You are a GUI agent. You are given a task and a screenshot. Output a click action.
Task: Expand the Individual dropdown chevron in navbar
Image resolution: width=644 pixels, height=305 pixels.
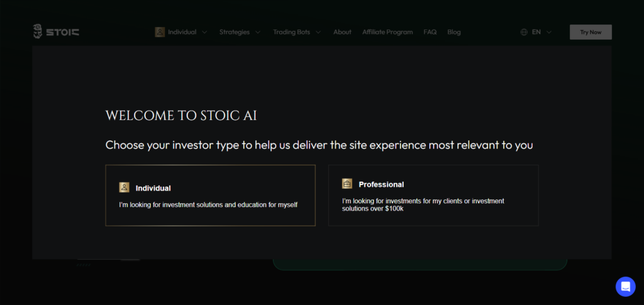204,32
